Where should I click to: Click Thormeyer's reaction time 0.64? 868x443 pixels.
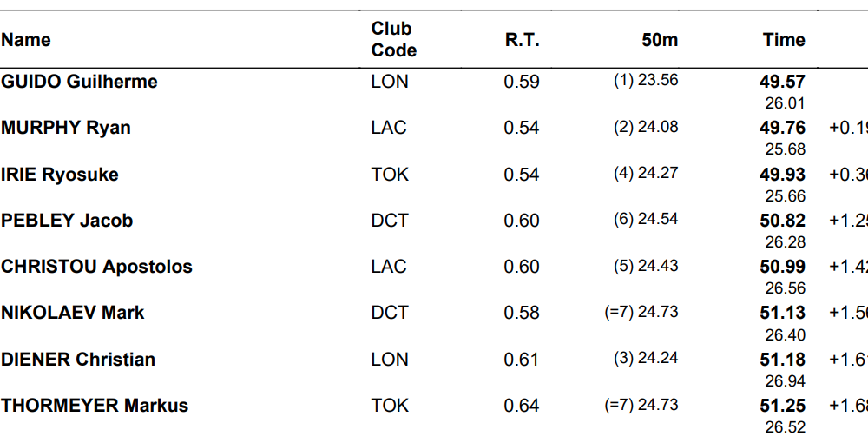[522, 406]
